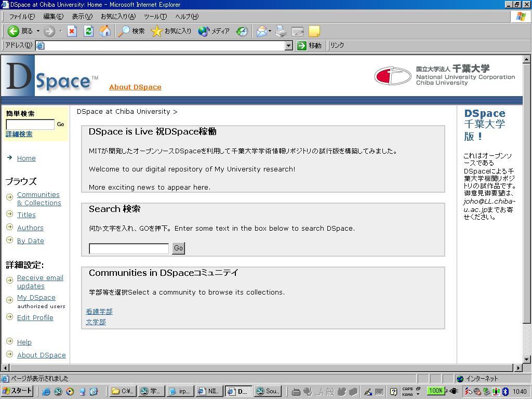Click the horizontal scrollbar left arrow

(x=5, y=367)
